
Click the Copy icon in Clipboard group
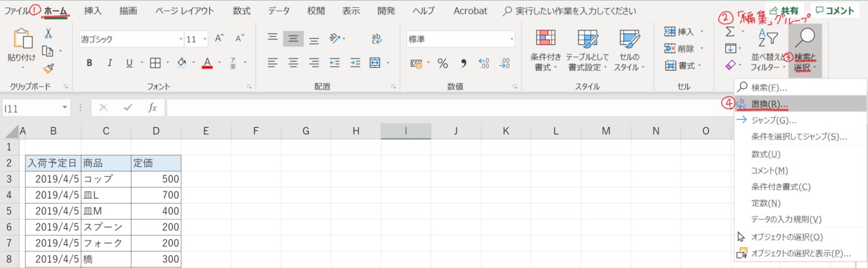48,51
